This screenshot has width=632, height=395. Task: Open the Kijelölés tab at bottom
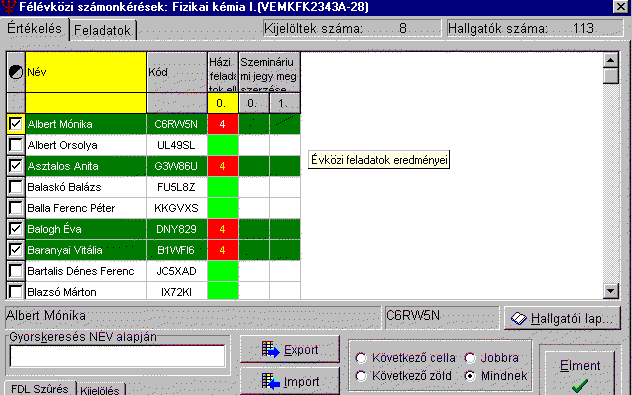pos(100,390)
